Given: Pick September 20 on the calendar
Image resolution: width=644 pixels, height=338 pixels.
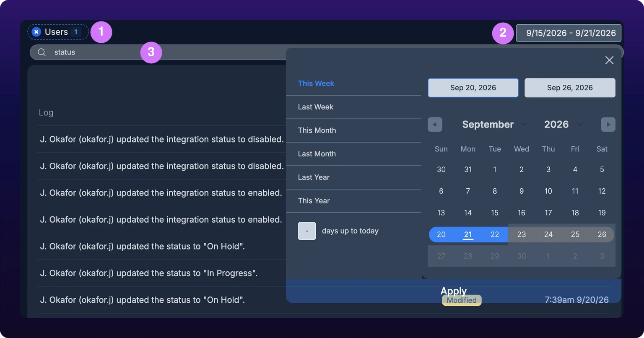Looking at the screenshot, I should [441, 234].
